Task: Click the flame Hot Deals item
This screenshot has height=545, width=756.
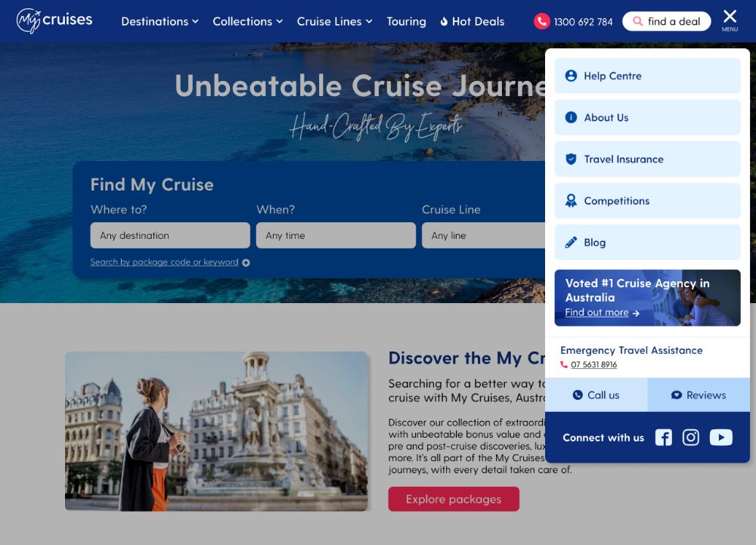Action: point(472,22)
